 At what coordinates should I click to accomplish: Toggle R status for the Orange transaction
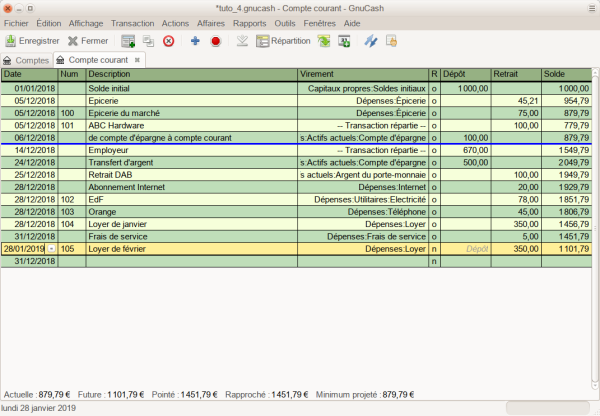434,212
